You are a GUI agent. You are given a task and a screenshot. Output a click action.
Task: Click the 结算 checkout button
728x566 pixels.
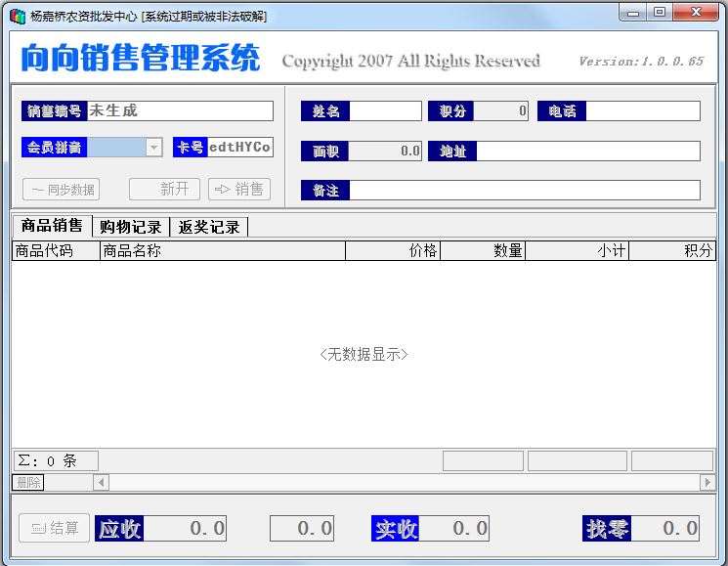tap(55, 528)
